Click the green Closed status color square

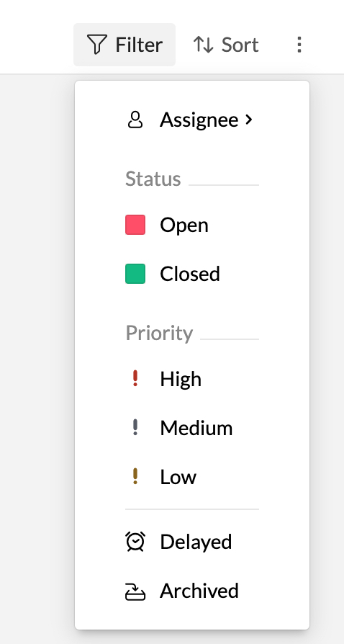coord(135,274)
